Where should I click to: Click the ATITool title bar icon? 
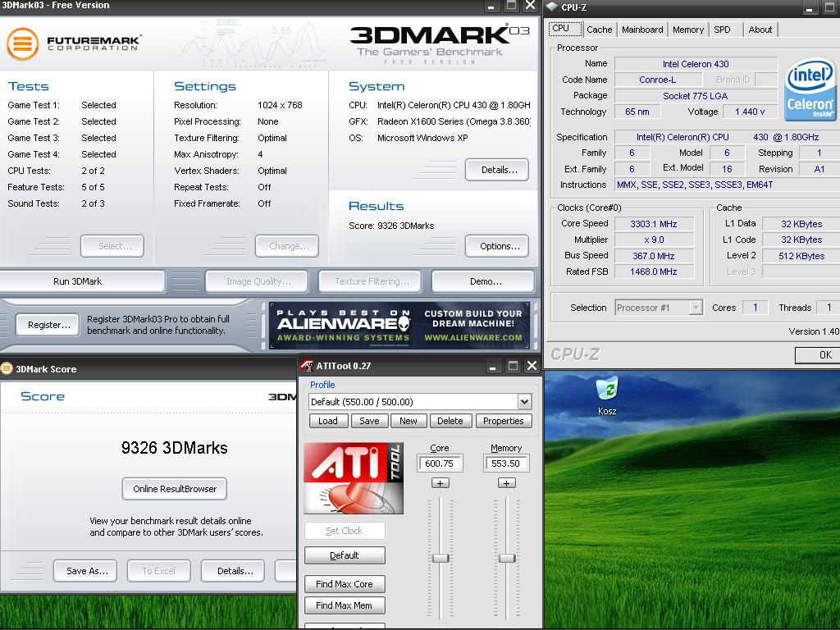click(x=307, y=366)
